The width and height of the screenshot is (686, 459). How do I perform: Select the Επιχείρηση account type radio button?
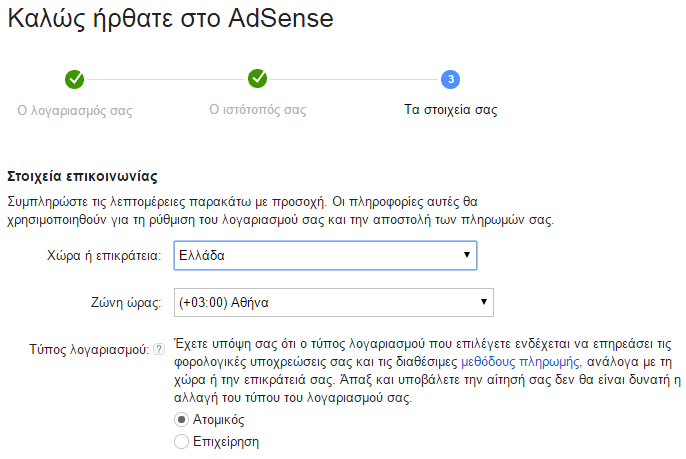181,441
